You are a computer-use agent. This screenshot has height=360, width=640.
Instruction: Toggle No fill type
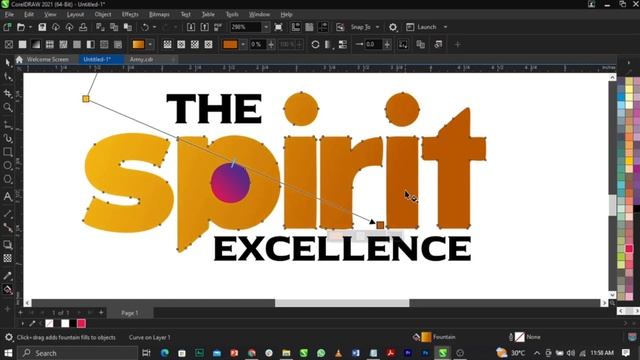(x=9, y=44)
